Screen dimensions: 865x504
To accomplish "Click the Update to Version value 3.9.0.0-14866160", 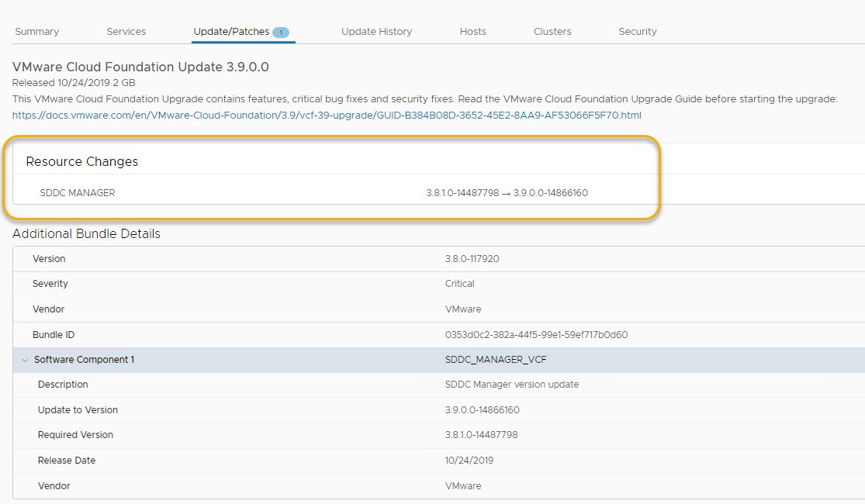I will click(x=482, y=410).
